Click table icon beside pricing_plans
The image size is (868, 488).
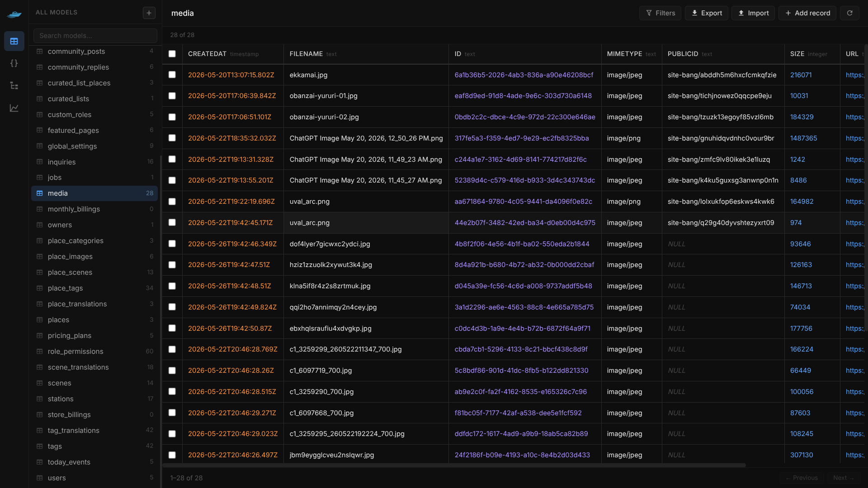[x=40, y=336]
